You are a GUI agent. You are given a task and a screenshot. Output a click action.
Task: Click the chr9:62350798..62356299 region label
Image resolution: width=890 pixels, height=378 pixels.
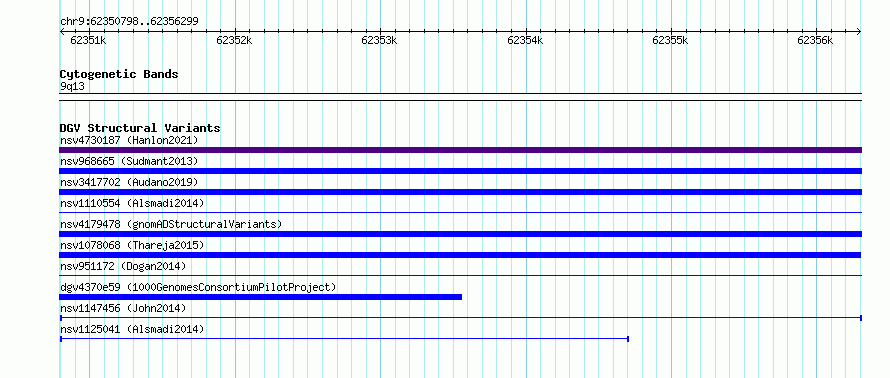[x=129, y=22]
